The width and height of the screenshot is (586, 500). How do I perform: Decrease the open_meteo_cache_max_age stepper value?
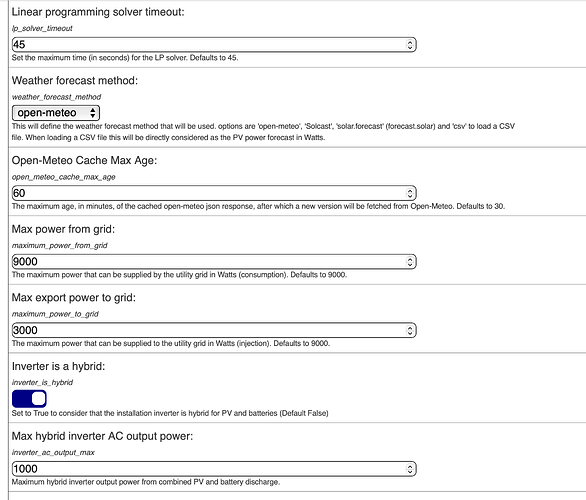tap(410, 196)
